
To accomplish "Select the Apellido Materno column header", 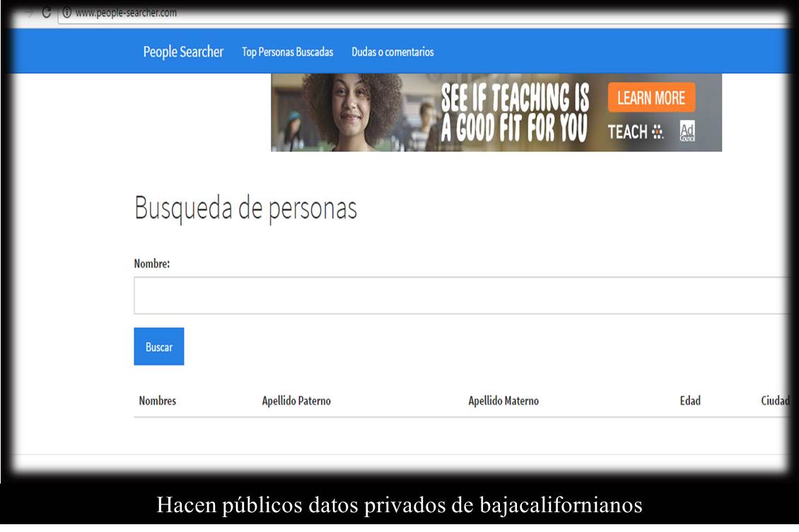I will coord(503,401).
